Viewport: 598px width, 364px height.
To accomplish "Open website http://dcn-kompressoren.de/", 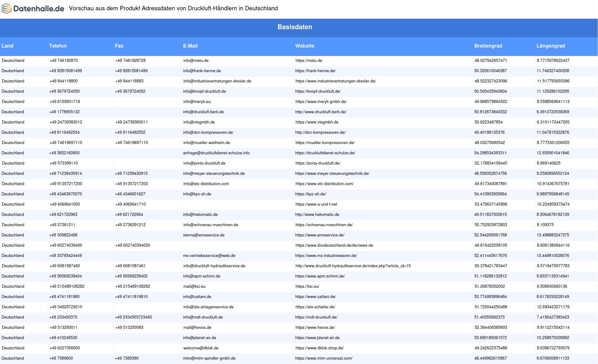I will (x=320, y=133).
